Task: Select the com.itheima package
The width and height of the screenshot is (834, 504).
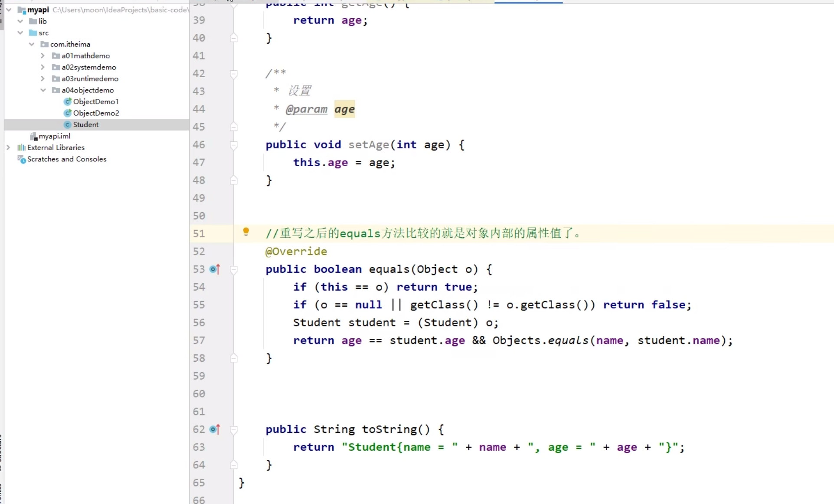Action: pos(70,44)
